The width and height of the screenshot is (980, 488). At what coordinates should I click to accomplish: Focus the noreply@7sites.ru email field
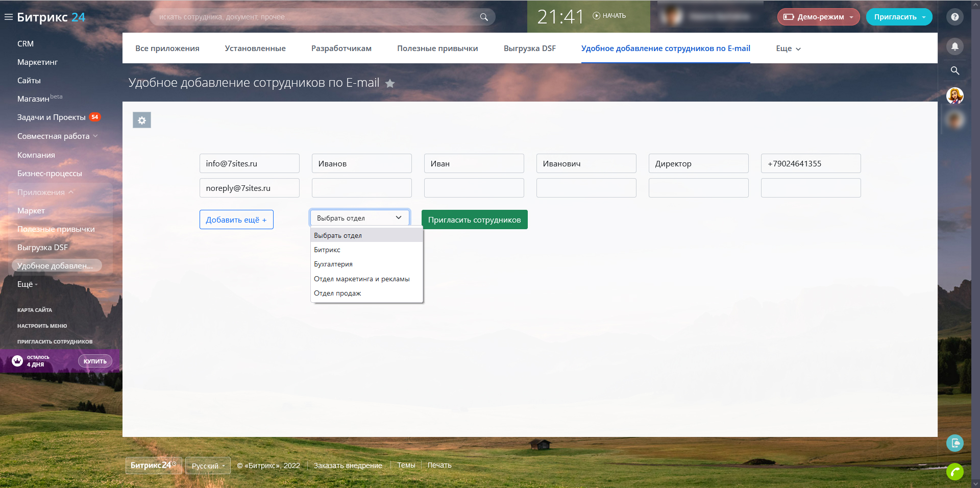pyautogui.click(x=249, y=188)
